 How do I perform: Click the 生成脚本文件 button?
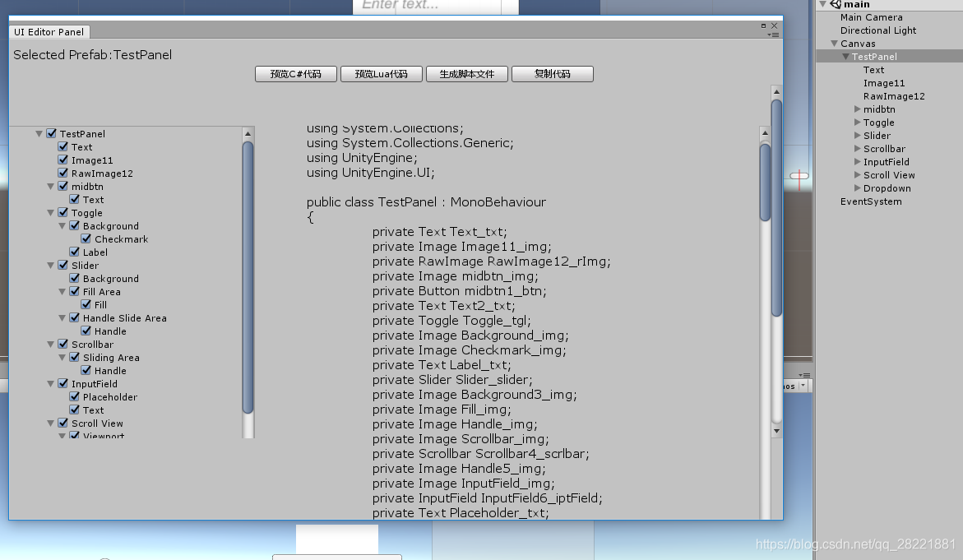(467, 74)
